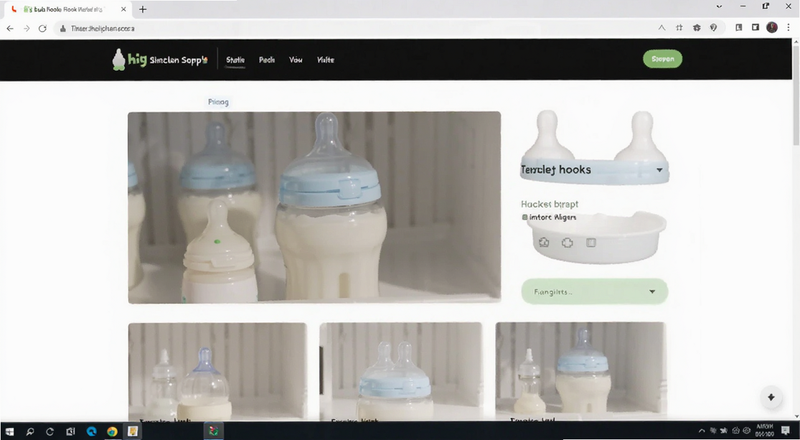Image resolution: width=800 pixels, height=440 pixels.
Task: Click the page vertical scrollbar thumb
Action: 796,94
